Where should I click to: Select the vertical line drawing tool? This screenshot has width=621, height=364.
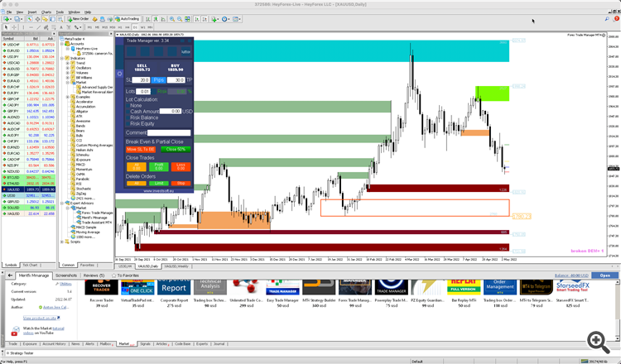(x=23, y=27)
